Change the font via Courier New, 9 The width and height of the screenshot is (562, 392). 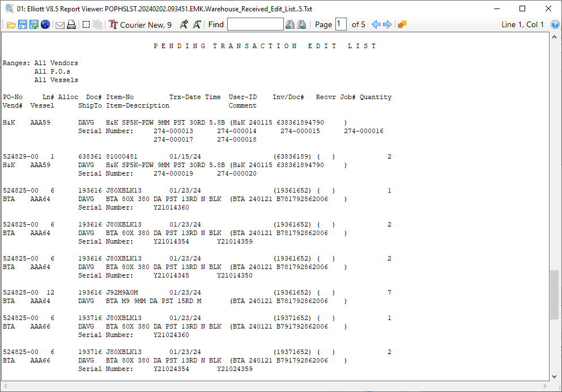click(x=140, y=25)
